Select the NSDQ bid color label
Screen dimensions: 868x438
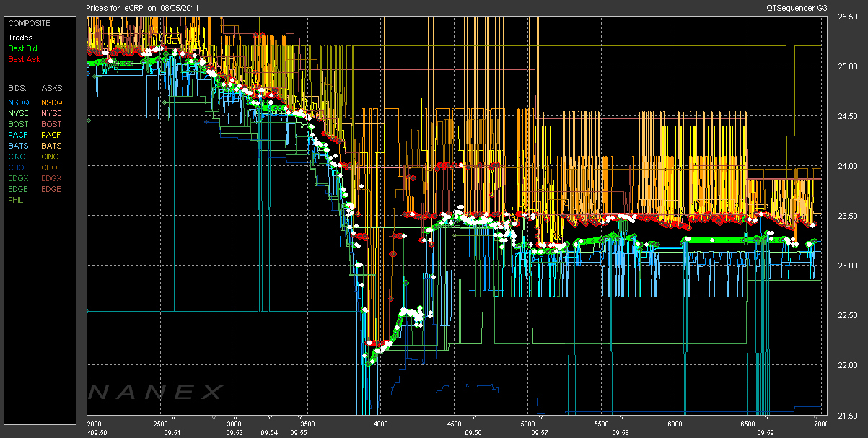tap(19, 102)
